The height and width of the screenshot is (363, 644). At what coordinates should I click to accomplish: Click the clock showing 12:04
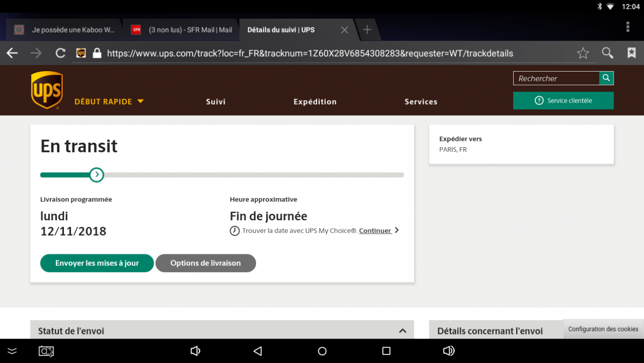click(x=631, y=7)
